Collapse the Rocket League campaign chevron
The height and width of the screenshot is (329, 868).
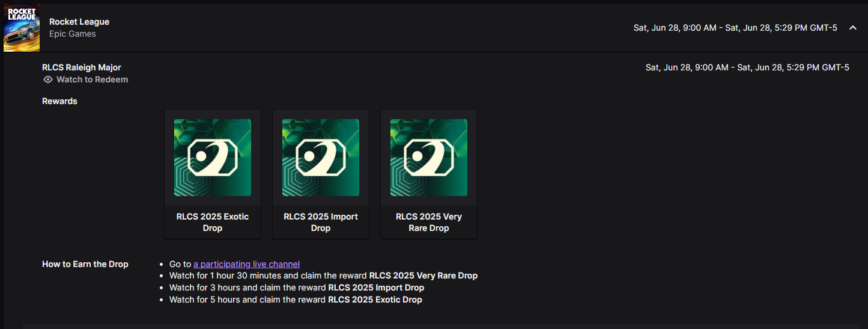pyautogui.click(x=852, y=28)
